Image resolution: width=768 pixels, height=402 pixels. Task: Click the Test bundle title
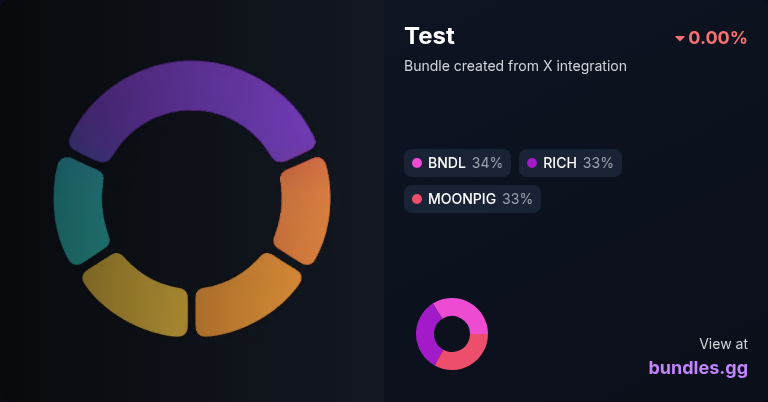click(430, 36)
